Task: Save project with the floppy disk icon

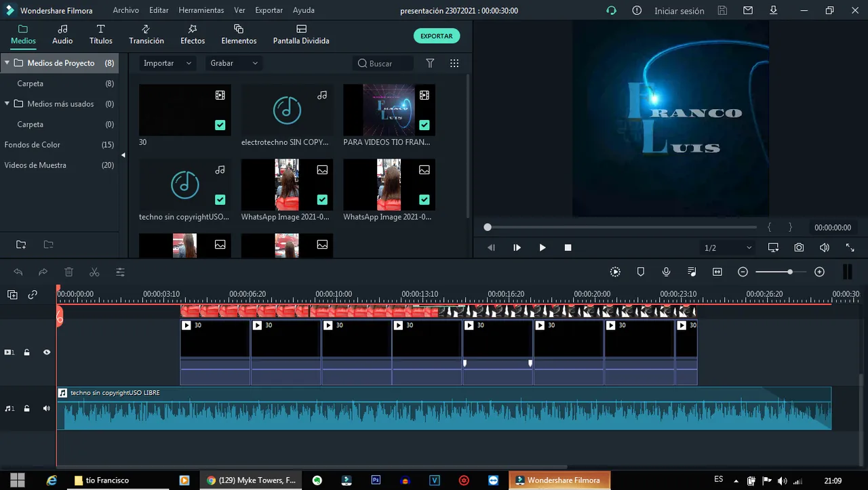Action: (x=722, y=11)
